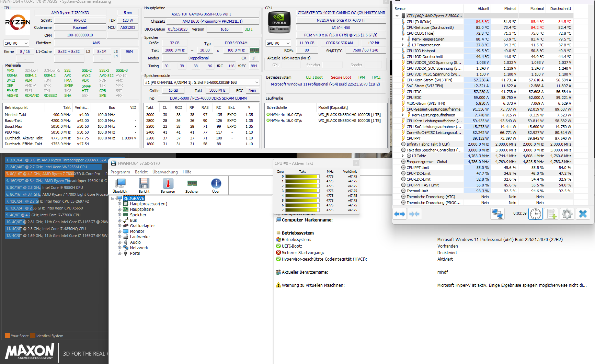Expand the Kern-Leistungsaufnahmen sensor row
595x364 pixels.
tap(403, 115)
